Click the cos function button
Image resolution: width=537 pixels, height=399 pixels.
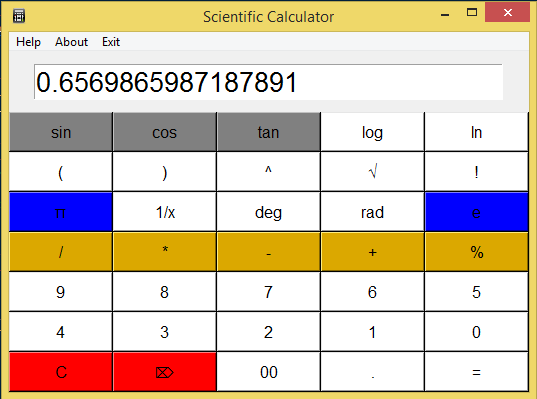(164, 132)
